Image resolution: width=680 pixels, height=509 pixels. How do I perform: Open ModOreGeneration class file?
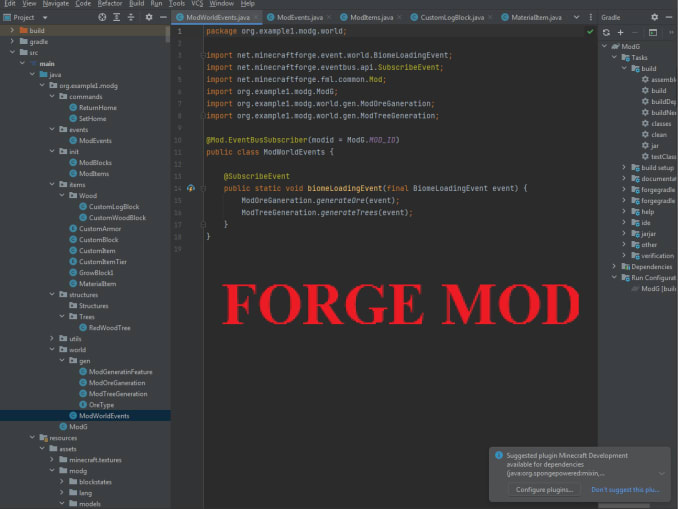click(112, 383)
